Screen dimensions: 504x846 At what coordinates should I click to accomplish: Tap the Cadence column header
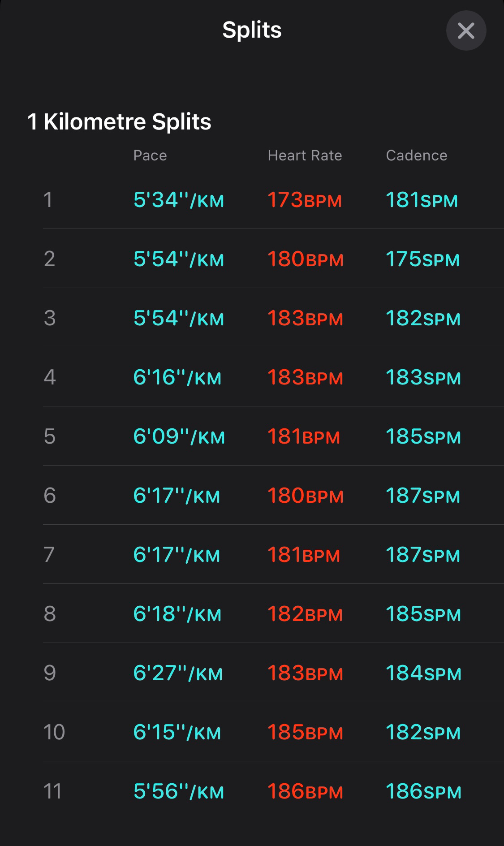tap(416, 155)
